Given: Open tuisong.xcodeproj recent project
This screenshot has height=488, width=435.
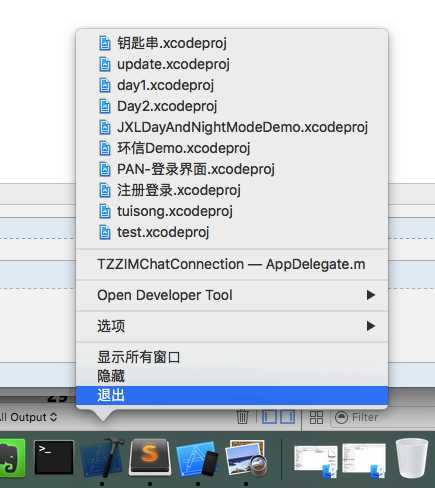Looking at the screenshot, I should click(232, 211).
